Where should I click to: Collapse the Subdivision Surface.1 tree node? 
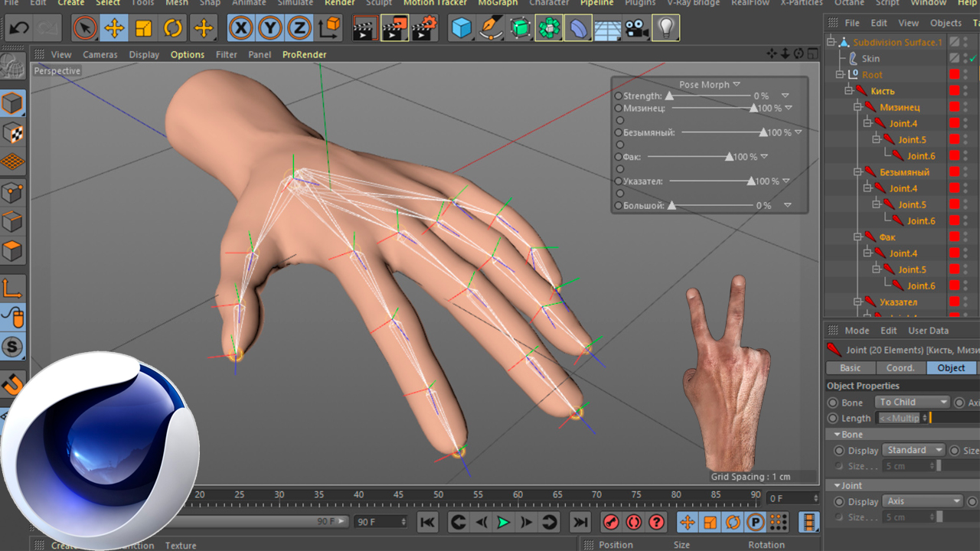click(x=832, y=42)
